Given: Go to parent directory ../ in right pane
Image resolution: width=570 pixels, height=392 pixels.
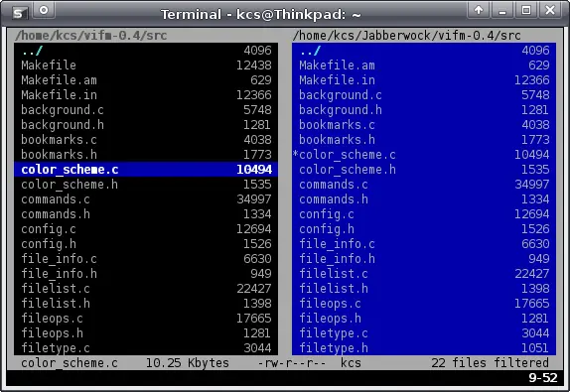Looking at the screenshot, I should pyautogui.click(x=424, y=51).
